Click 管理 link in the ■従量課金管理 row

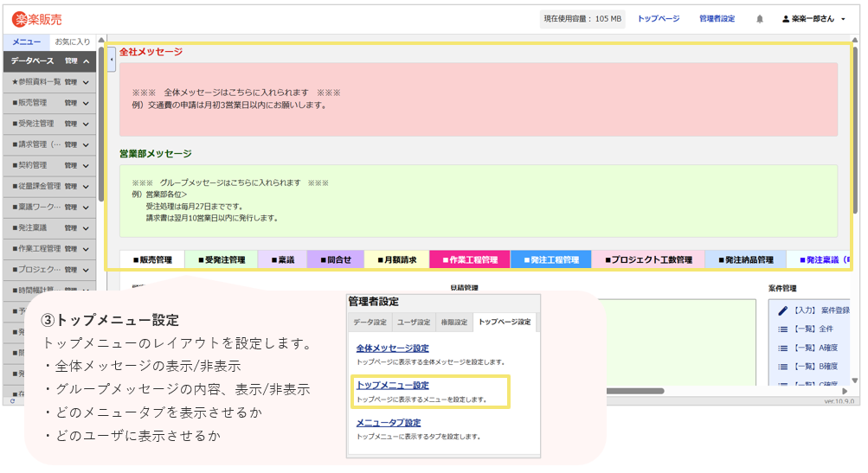[x=71, y=187]
